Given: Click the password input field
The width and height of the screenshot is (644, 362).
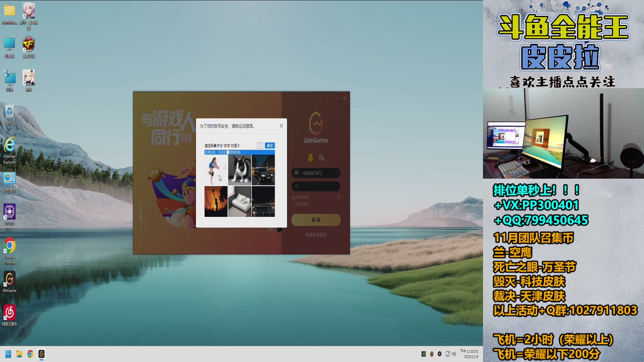Looking at the screenshot, I should 316,186.
